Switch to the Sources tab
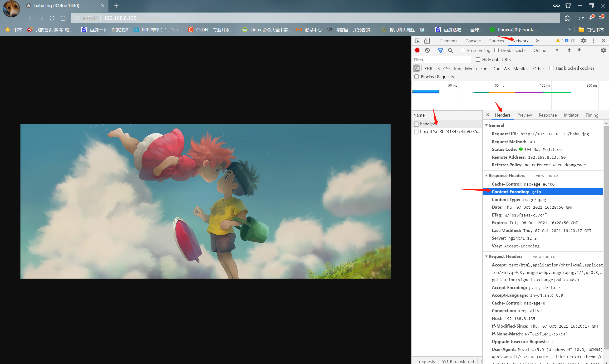The width and height of the screenshot is (609, 364). click(496, 41)
